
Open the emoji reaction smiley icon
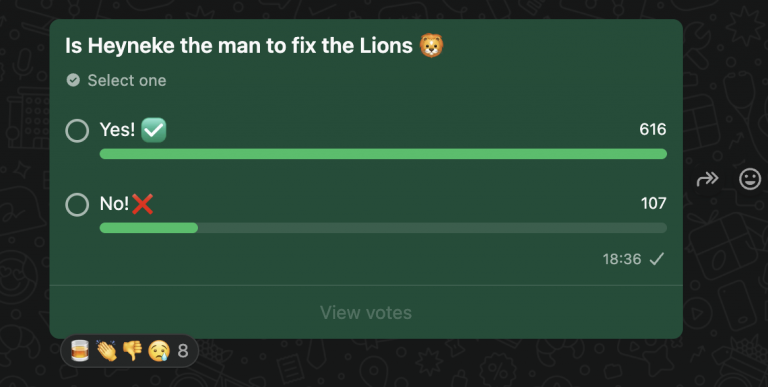749,179
